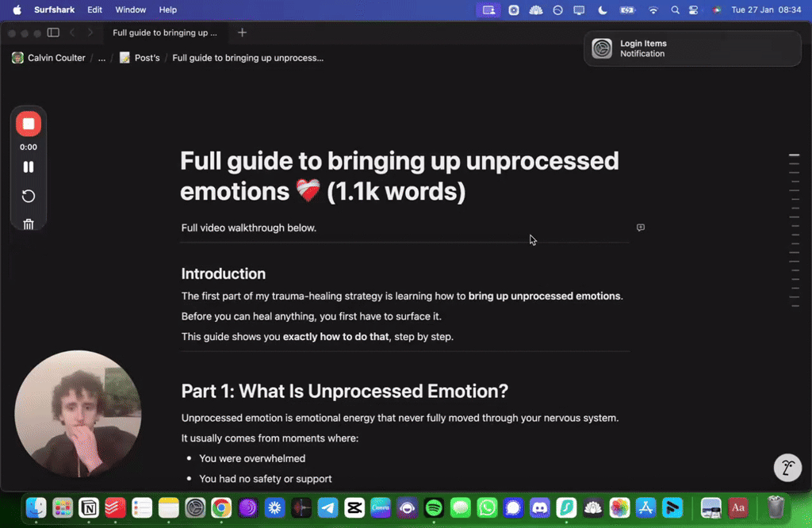
Task: Launch Spotify from the Dock
Action: coord(434,508)
